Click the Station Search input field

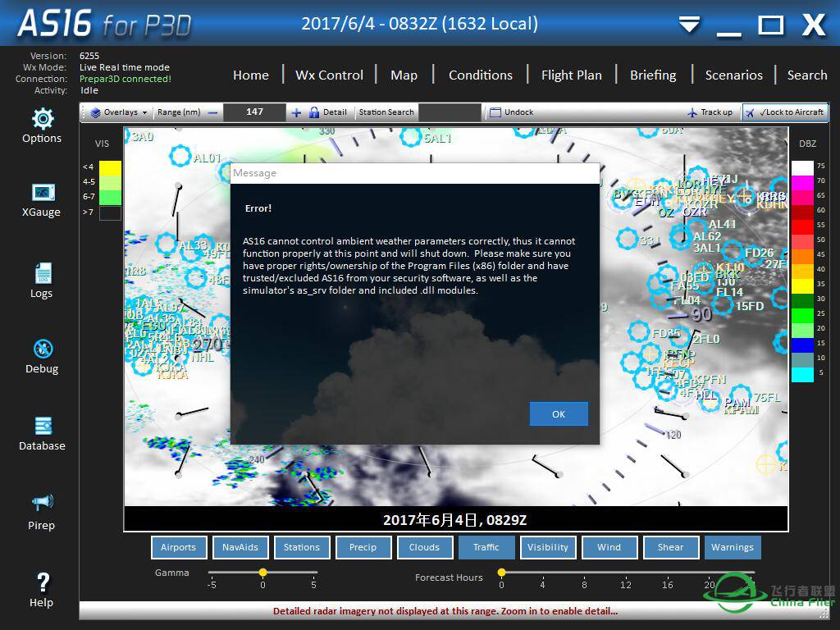450,112
